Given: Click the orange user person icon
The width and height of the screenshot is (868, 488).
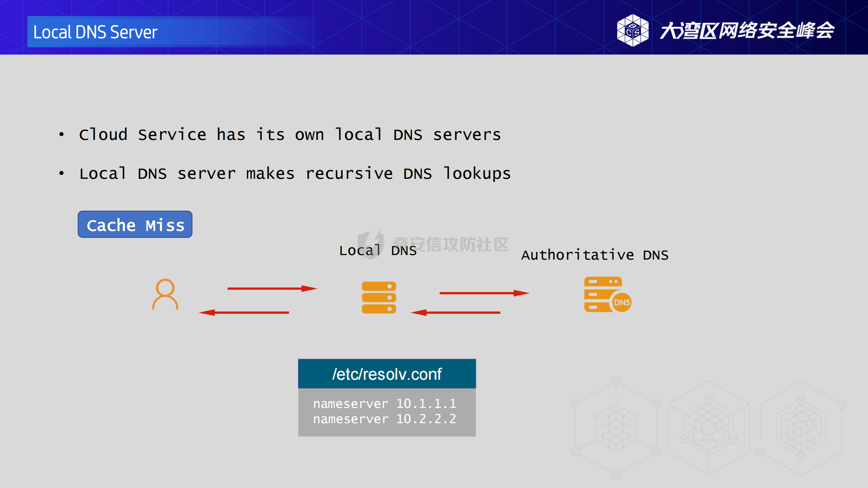Looking at the screenshot, I should click(x=165, y=294).
